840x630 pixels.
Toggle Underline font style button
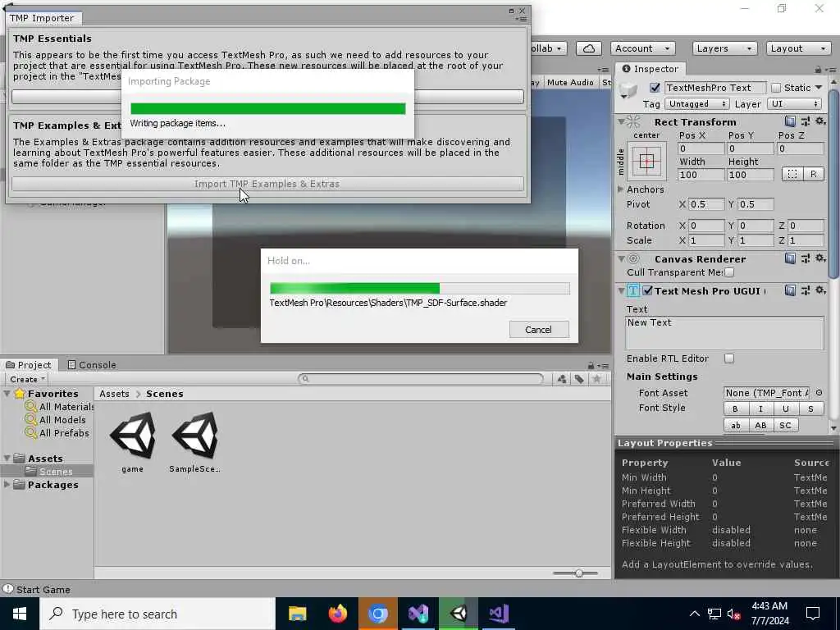pyautogui.click(x=785, y=409)
